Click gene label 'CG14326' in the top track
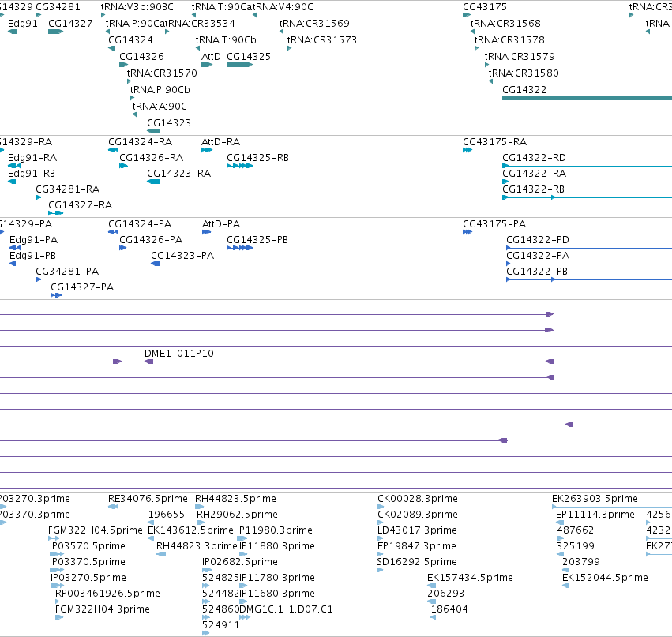672x637 pixels. point(141,57)
